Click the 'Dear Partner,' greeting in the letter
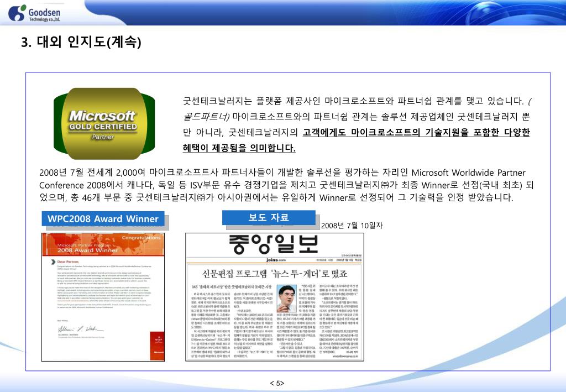Screen dimensions: 566x392 click(68, 262)
